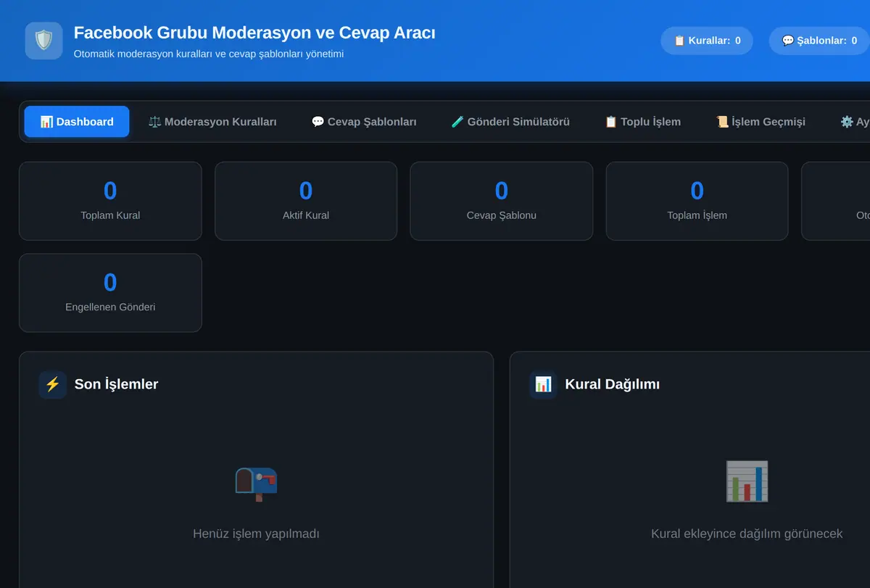
Task: Click the Şablonlar: 0 header badge
Action: tap(819, 41)
